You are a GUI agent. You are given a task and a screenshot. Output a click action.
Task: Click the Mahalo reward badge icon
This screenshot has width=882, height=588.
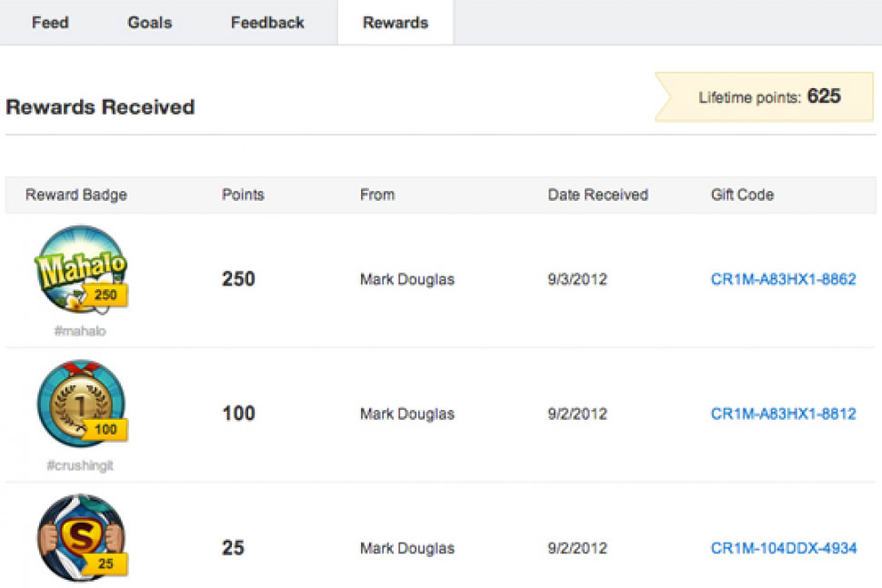(x=81, y=271)
